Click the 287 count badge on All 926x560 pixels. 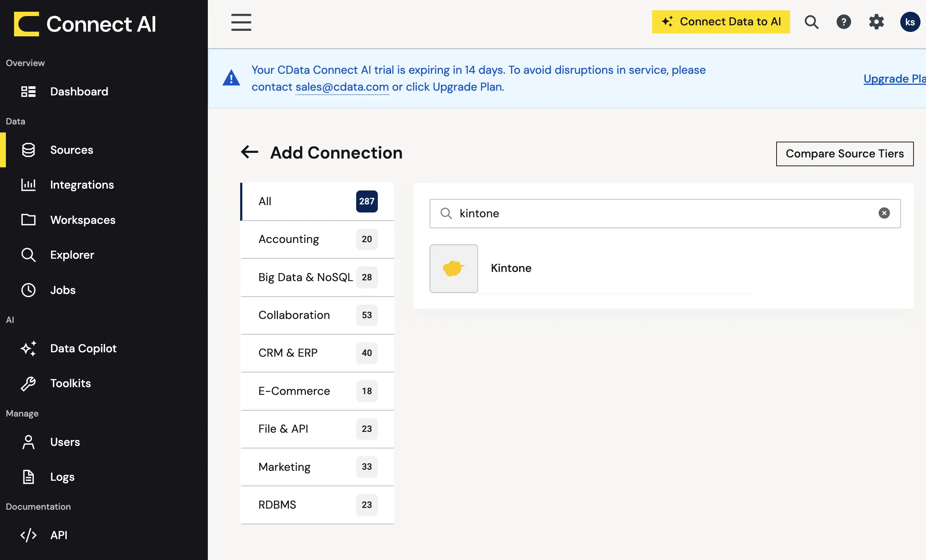366,201
